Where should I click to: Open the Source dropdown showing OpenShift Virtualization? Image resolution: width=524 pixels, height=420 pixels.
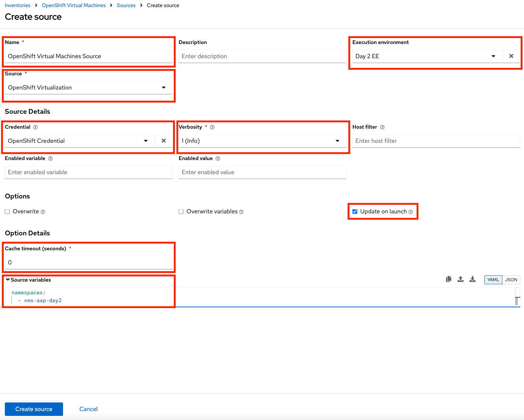point(88,88)
